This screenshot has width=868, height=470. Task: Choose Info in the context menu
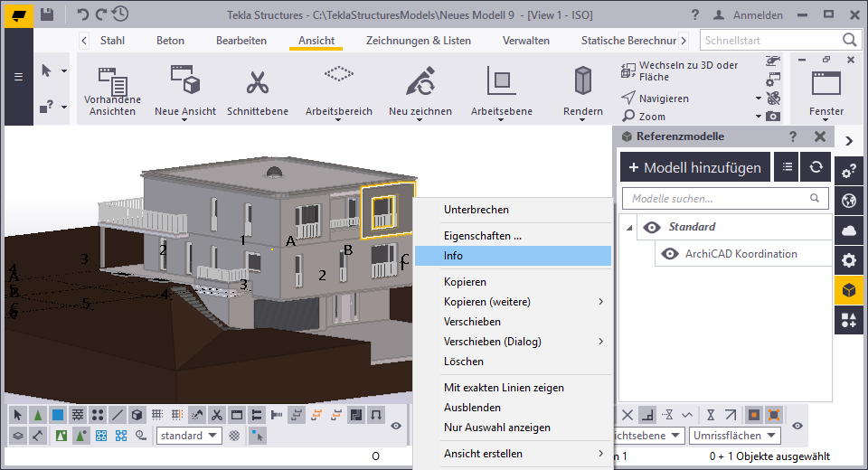(x=513, y=256)
